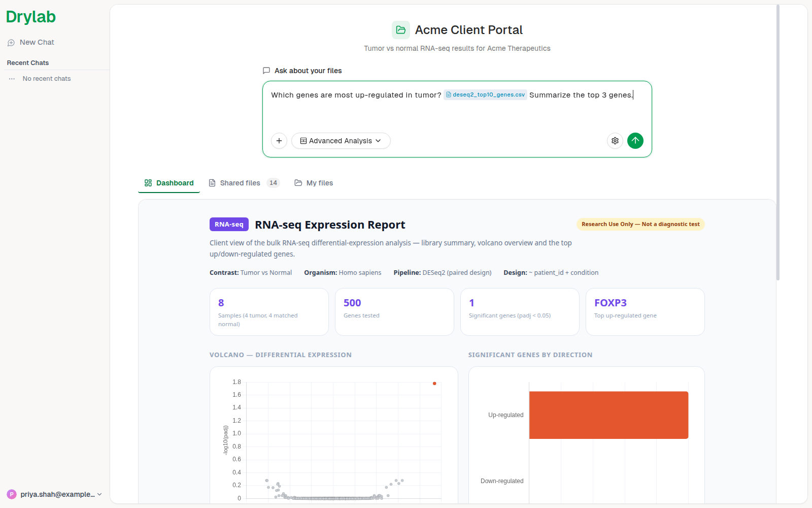812x508 pixels.
Task: Click the RNA-seq Expression Report title
Action: [x=330, y=225]
